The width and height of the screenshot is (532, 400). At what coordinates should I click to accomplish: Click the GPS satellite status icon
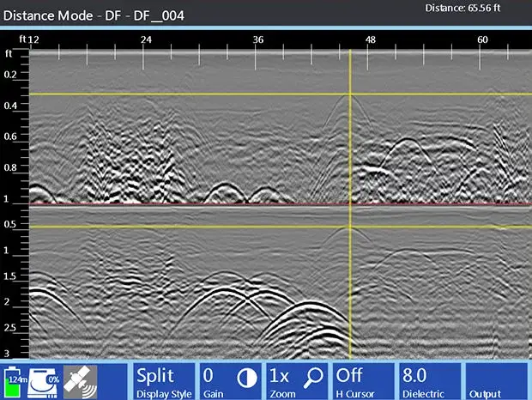pyautogui.click(x=80, y=381)
